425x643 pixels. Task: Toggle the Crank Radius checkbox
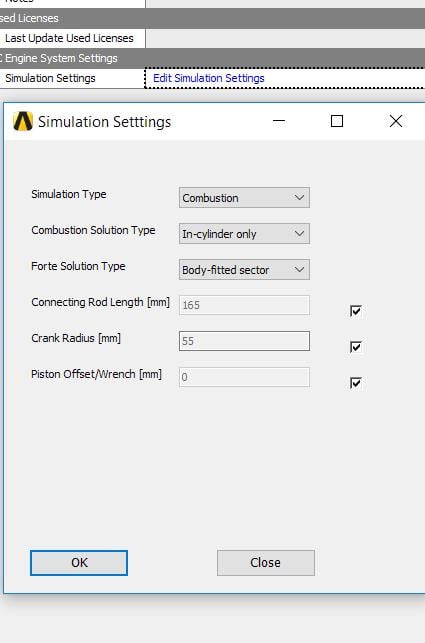coord(356,347)
